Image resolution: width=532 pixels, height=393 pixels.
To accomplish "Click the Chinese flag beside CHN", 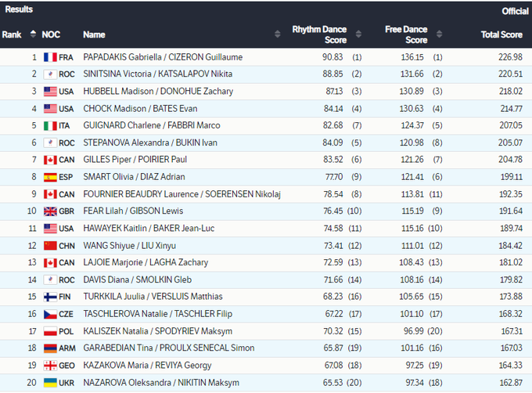I will click(x=51, y=246).
